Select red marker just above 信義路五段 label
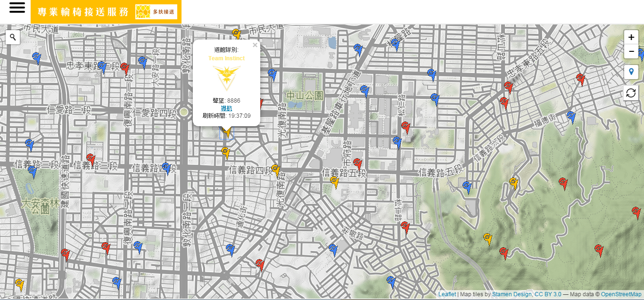Image resolution: width=644 pixels, height=300 pixels. (357, 164)
